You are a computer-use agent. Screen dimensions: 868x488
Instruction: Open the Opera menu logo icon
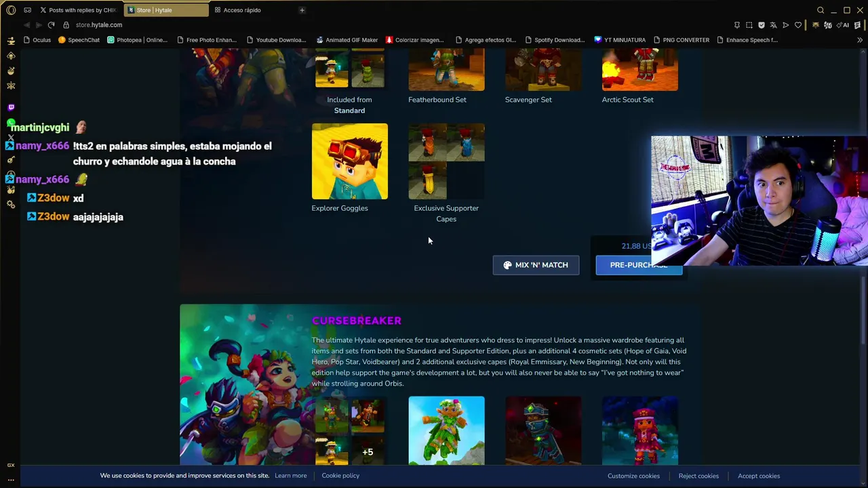pyautogui.click(x=11, y=10)
